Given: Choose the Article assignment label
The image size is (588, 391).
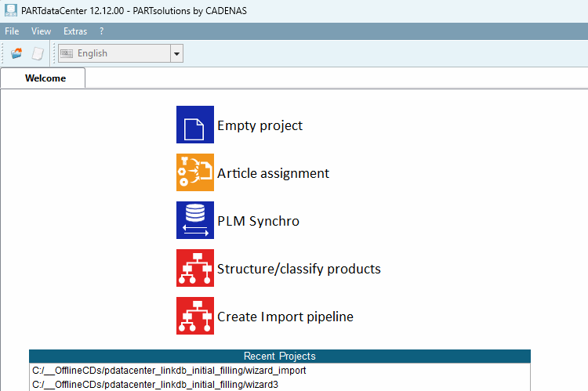Looking at the screenshot, I should point(273,173).
